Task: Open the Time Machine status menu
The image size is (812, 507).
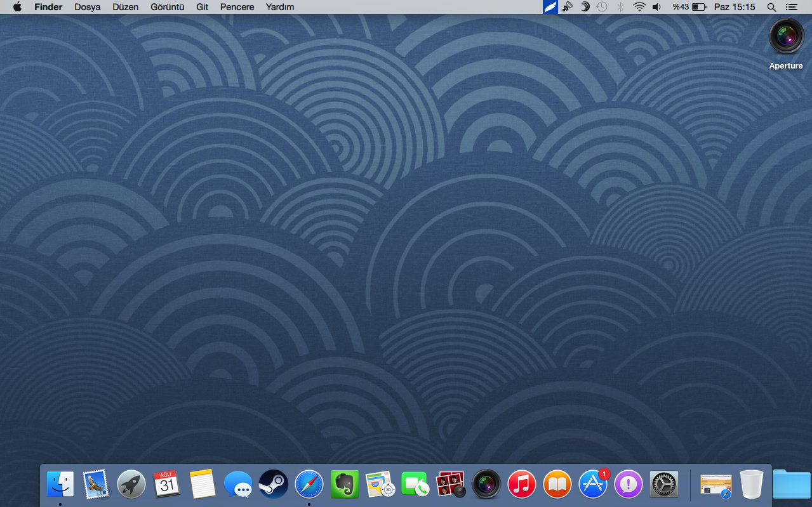Action: pyautogui.click(x=602, y=7)
